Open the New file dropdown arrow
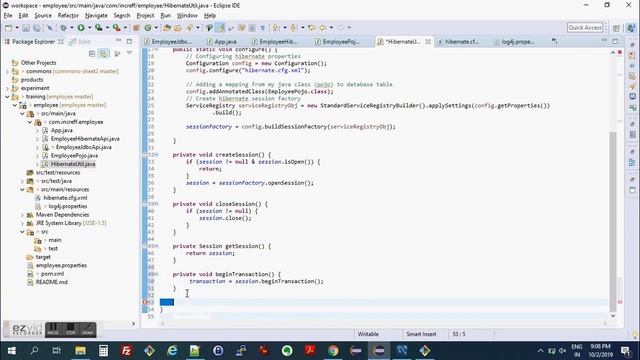This screenshot has height=360, width=640. [17, 28]
